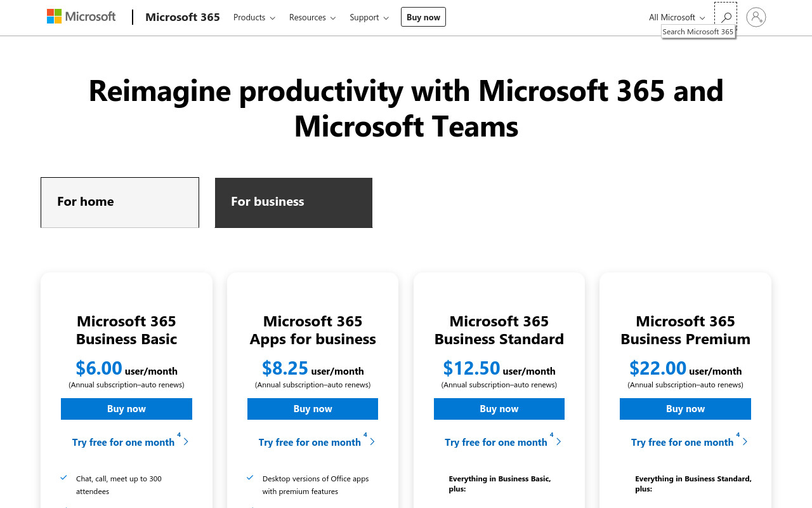Click the Microsoft 365 Apps for business heading
Image resolution: width=812 pixels, height=508 pixels.
(x=313, y=330)
